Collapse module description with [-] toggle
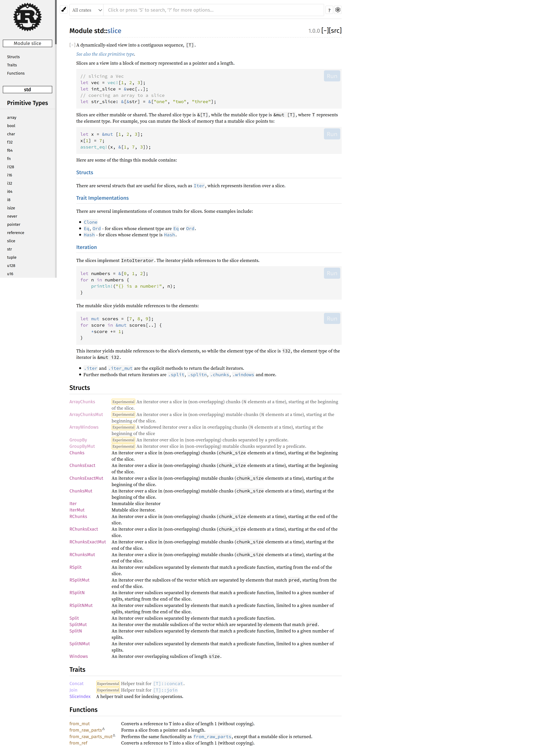 click(72, 45)
